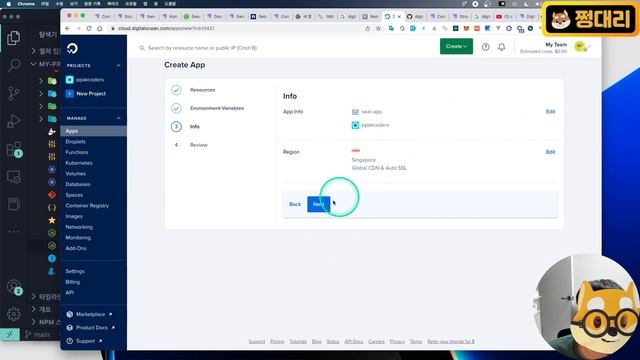
Task: Open the Create dropdown button
Action: 456,46
